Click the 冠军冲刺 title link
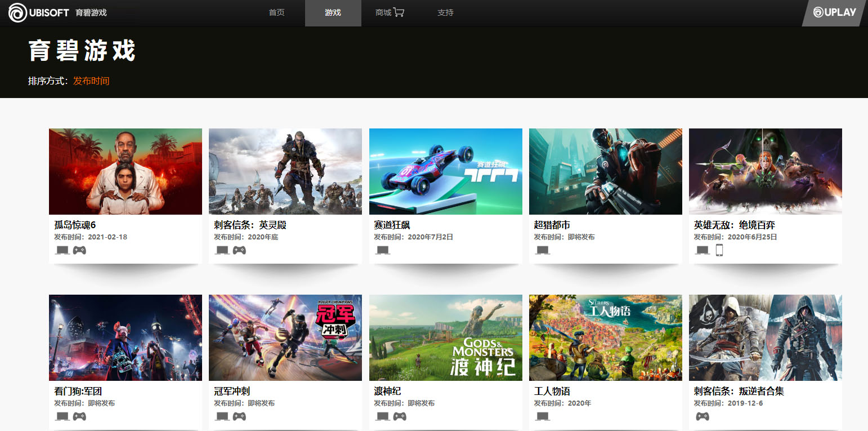868x431 pixels. pyautogui.click(x=232, y=392)
